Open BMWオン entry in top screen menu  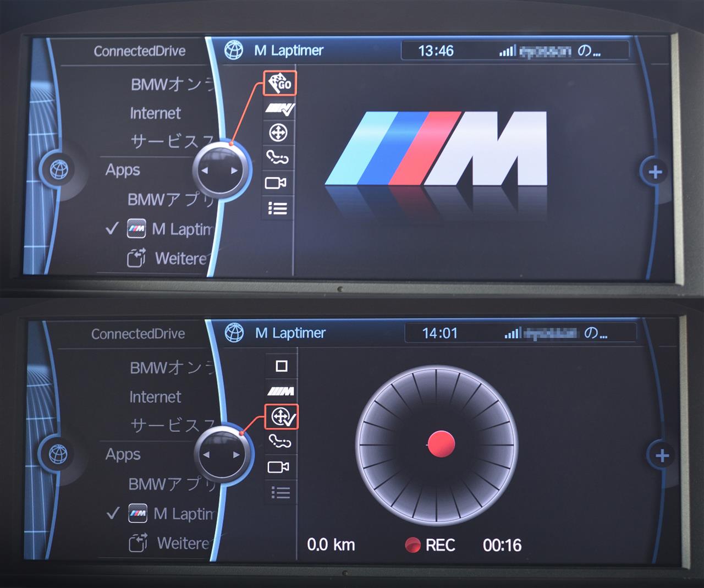(172, 84)
